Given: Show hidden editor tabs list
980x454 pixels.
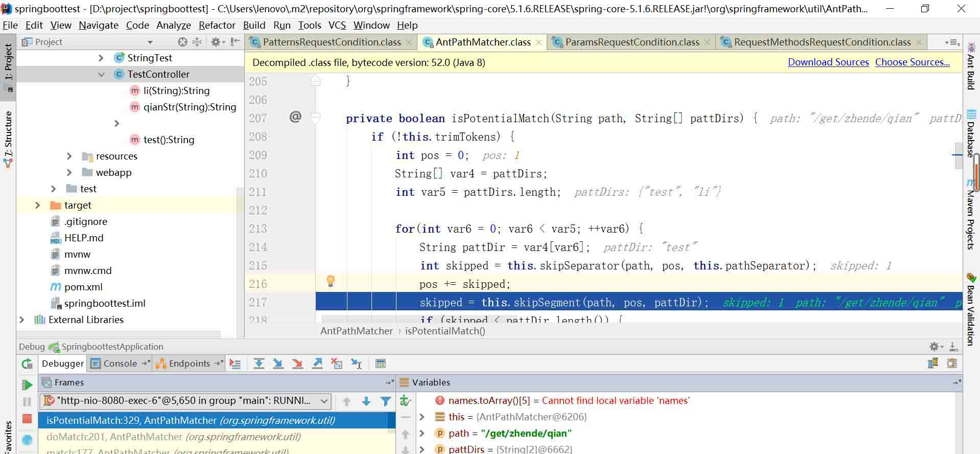Looking at the screenshot, I should (x=952, y=42).
